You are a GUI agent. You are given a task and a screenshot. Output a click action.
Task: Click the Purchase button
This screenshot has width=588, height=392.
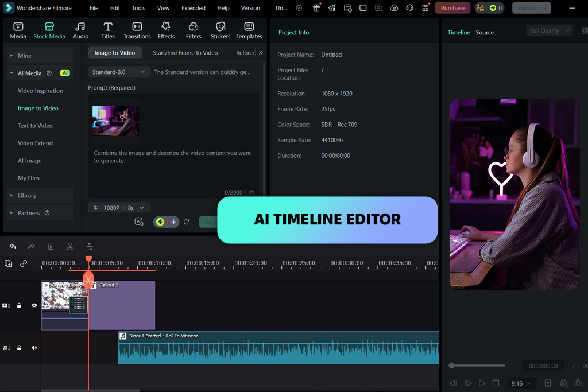(452, 8)
